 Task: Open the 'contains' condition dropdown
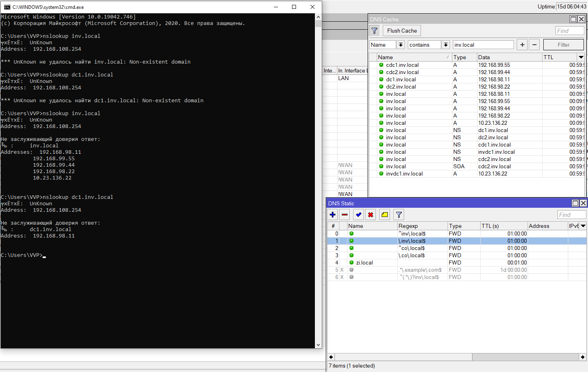(446, 45)
